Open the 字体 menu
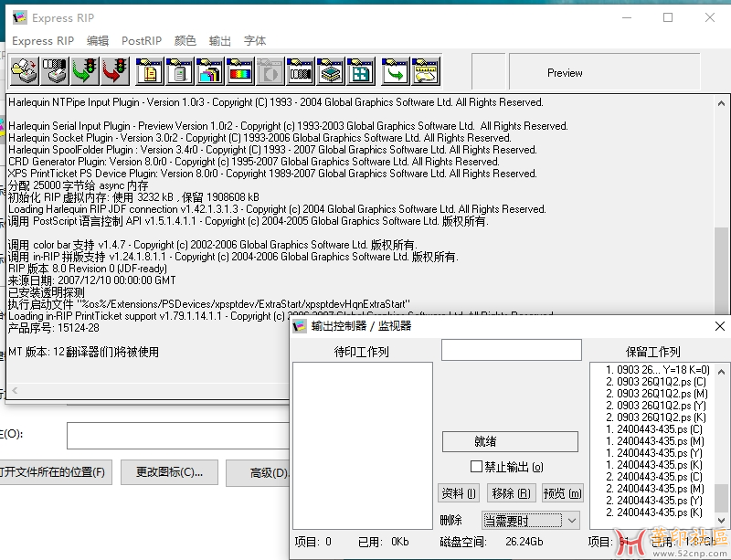Viewport: 731px width, 560px height. click(x=255, y=41)
